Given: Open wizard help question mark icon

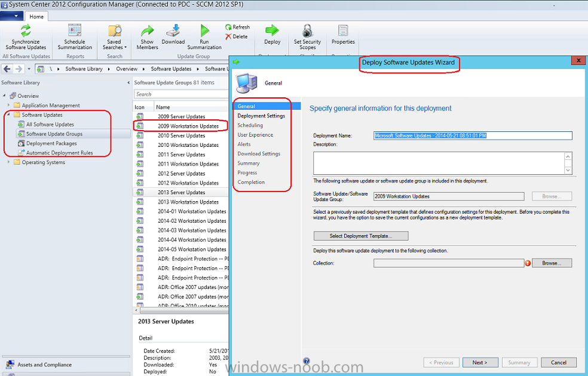Looking at the screenshot, I should 307,361.
